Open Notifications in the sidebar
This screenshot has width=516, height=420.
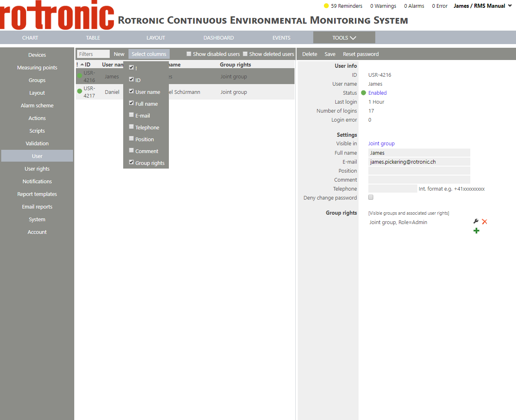click(x=37, y=181)
